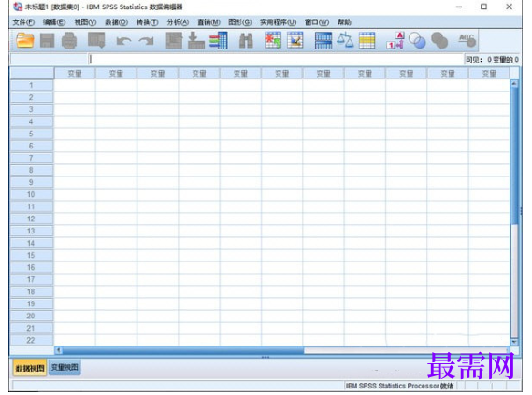Close the SPSS window

pos(509,7)
